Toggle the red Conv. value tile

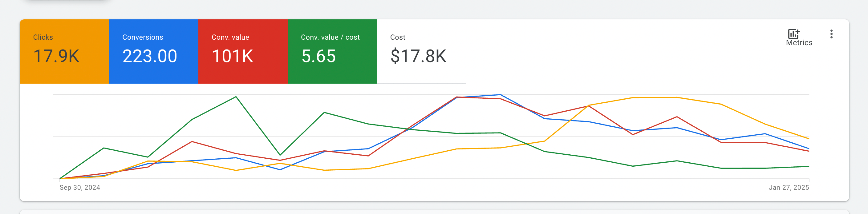point(243,51)
